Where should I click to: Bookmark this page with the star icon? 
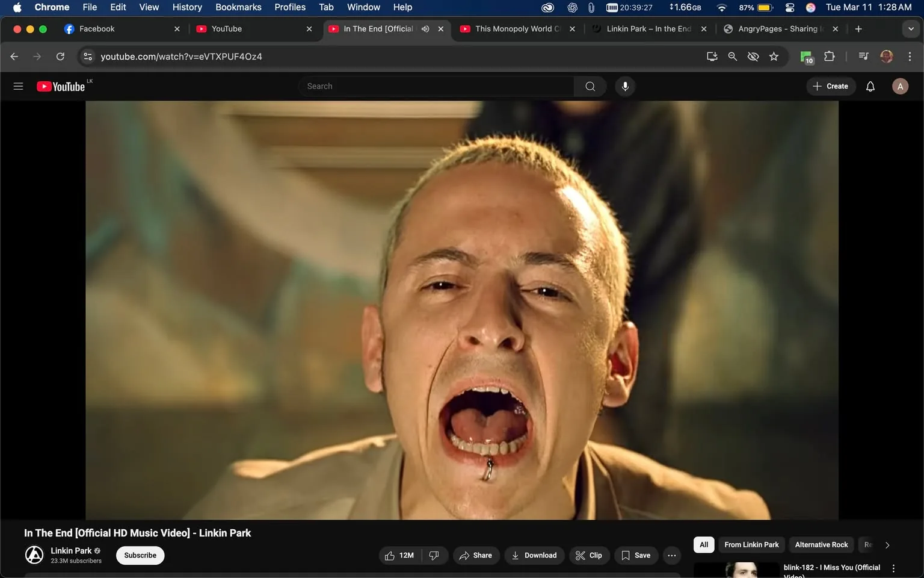pyautogui.click(x=774, y=56)
